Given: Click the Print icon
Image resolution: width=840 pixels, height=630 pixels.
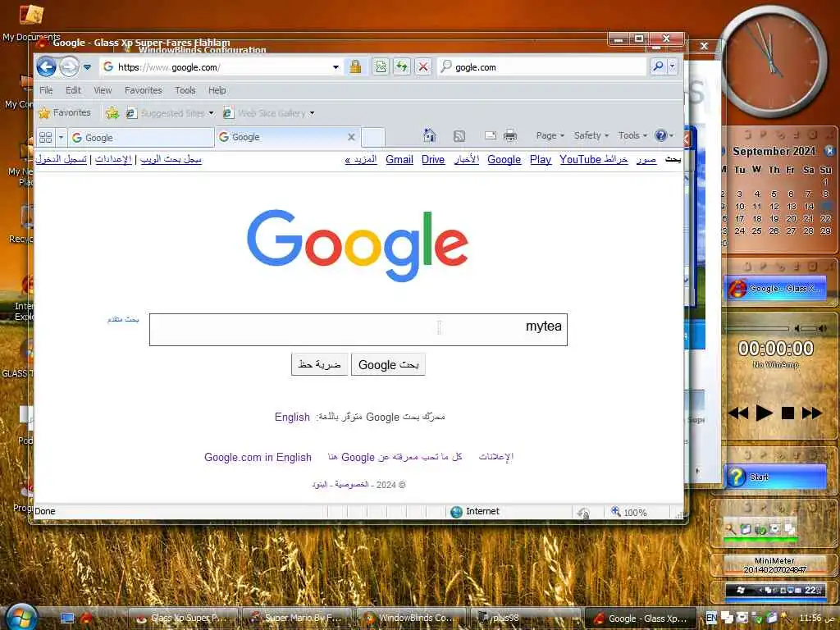Looking at the screenshot, I should (x=510, y=135).
